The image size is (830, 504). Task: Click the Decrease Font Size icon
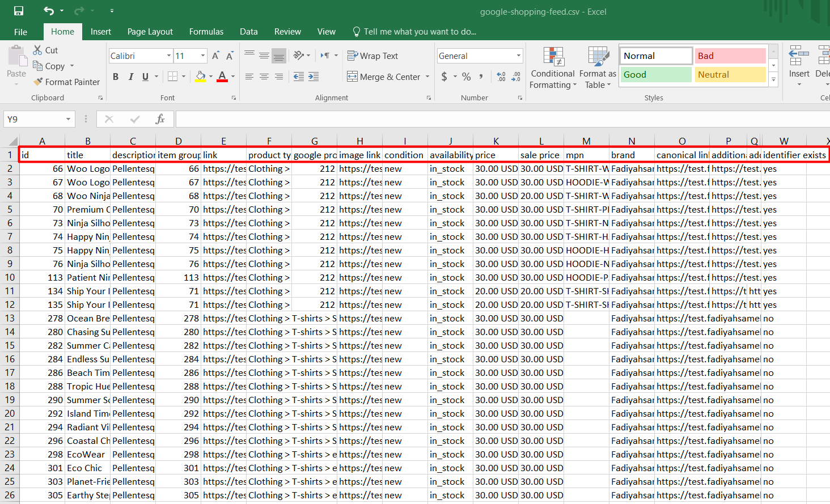230,56
